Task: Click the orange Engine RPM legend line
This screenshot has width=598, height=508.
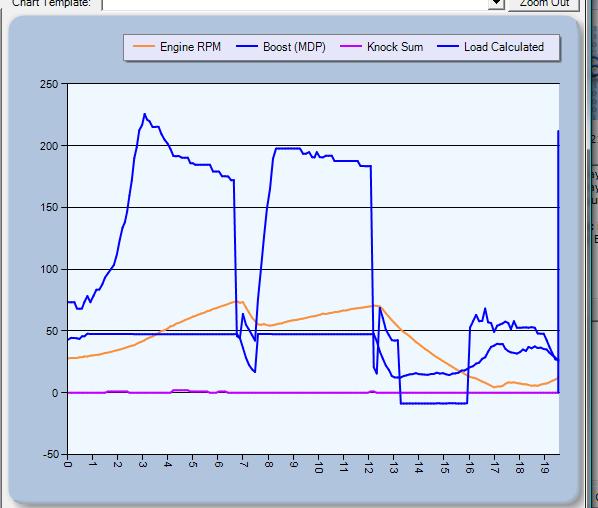Action: (x=144, y=47)
